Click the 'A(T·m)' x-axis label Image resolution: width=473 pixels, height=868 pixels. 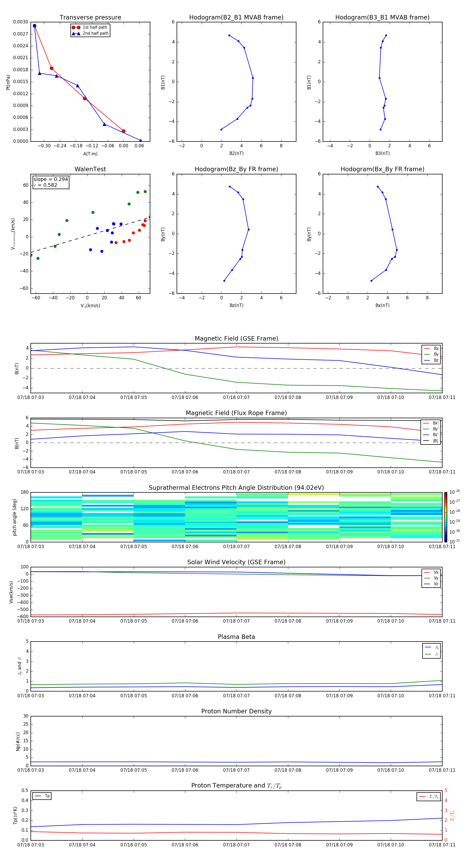tap(90, 154)
